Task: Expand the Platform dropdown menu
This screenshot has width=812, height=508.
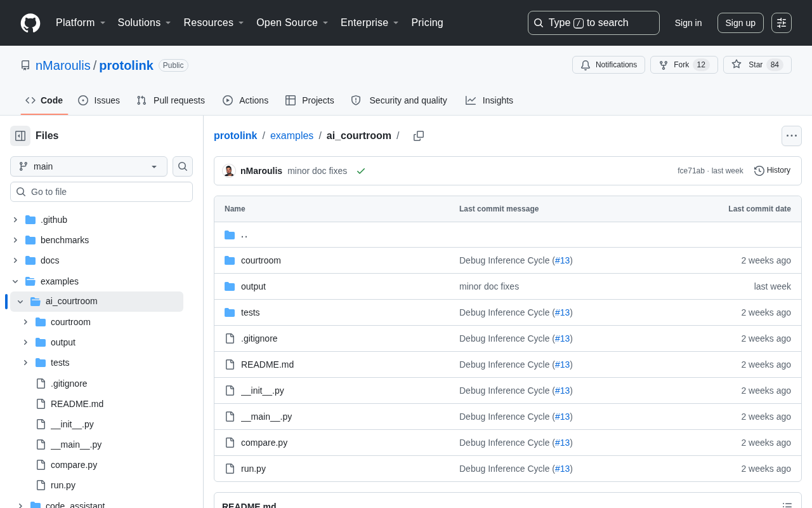Action: pyautogui.click(x=81, y=23)
